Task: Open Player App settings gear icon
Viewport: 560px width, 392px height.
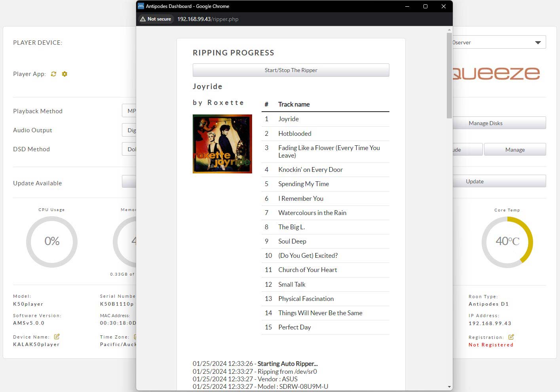Action: pos(65,74)
